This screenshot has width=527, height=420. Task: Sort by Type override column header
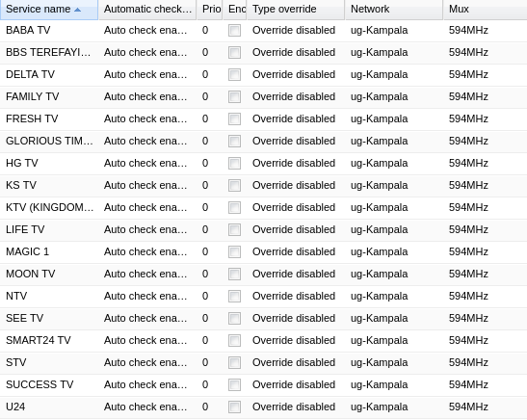pyautogui.click(x=296, y=10)
